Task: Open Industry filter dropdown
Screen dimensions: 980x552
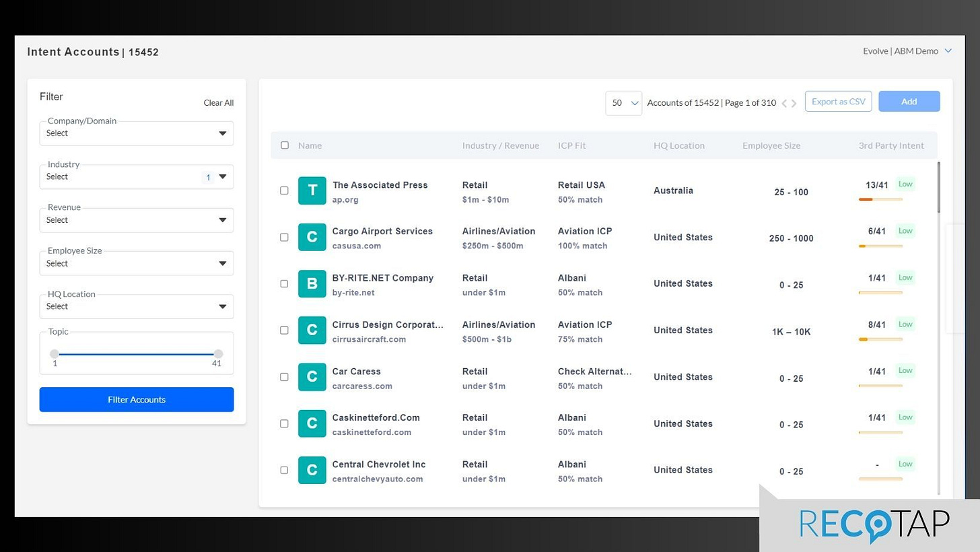Action: click(137, 177)
